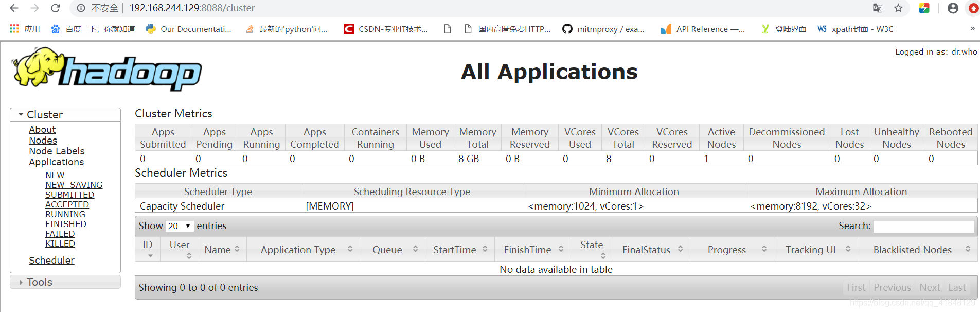Bookmark this page with the star icon
Screen dimensions: 980x312
[898, 8]
